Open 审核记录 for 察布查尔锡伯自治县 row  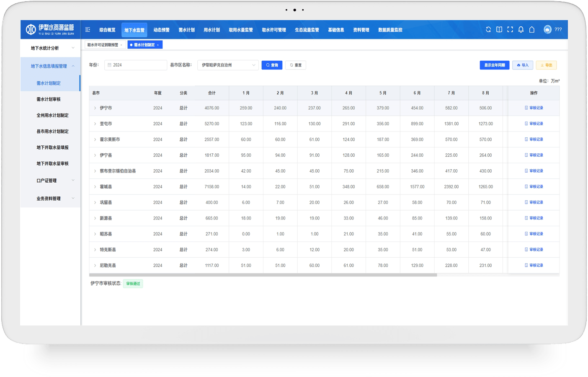[x=534, y=171]
